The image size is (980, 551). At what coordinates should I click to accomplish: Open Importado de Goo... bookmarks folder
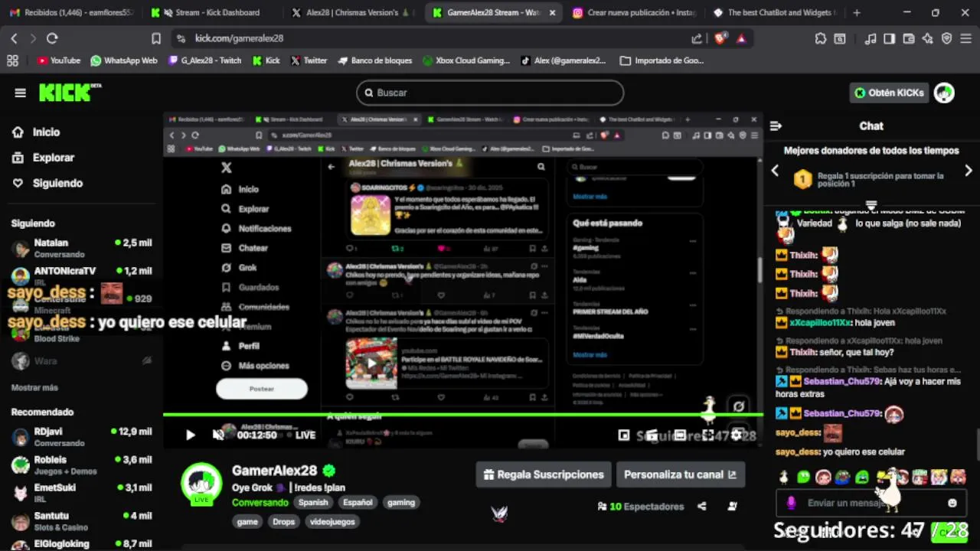point(661,60)
